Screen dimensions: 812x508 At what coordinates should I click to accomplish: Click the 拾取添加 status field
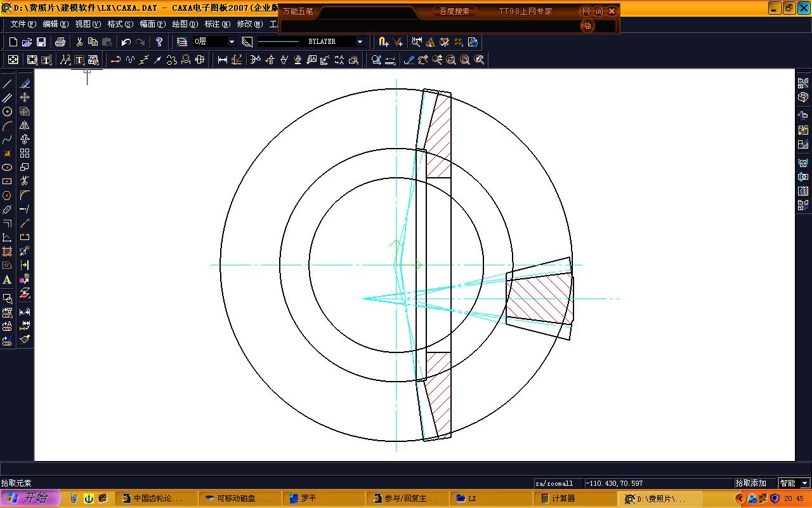(x=754, y=483)
